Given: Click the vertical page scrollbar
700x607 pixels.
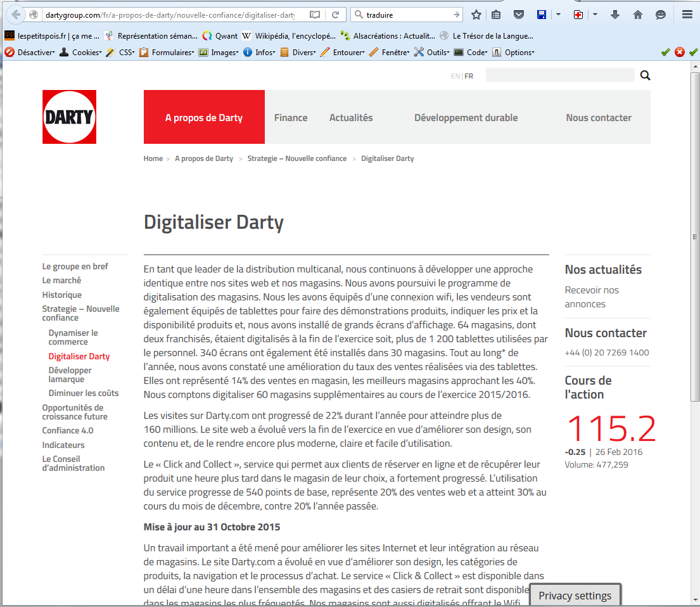Looking at the screenshot, I should click(694, 253).
